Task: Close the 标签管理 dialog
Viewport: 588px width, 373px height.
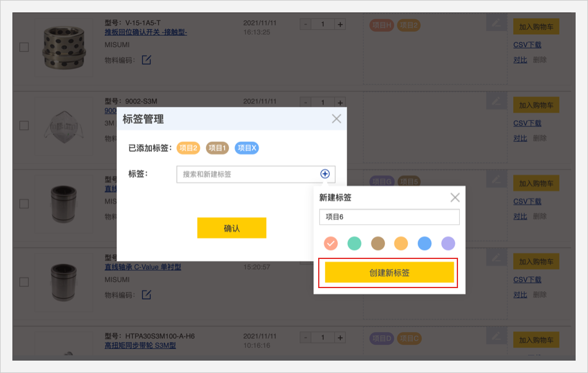Action: coord(336,119)
